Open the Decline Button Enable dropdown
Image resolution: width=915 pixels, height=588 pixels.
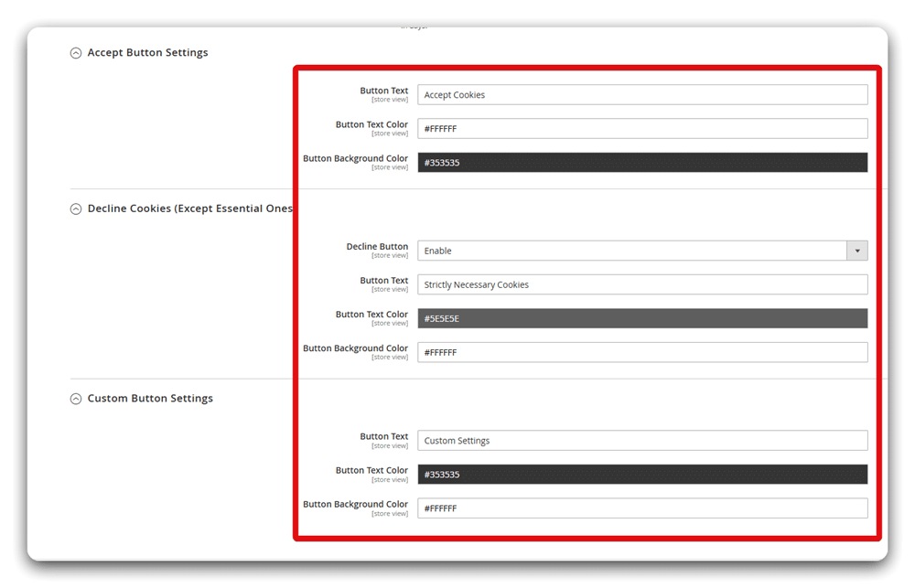[x=642, y=251]
